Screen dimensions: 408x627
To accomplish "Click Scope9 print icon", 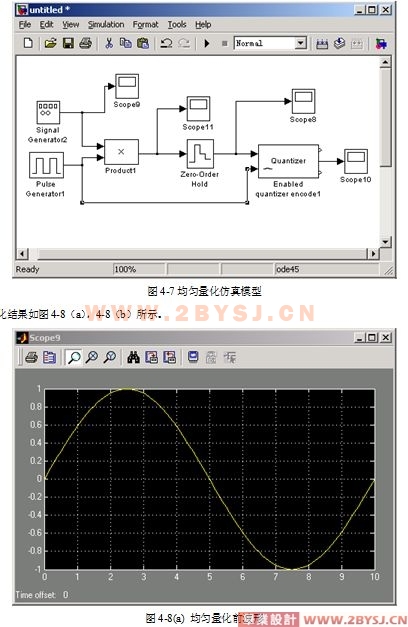I will [32, 357].
